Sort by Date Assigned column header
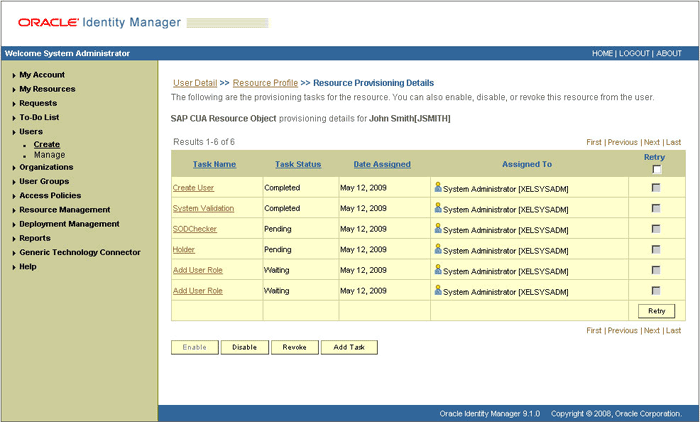The height and width of the screenshot is (422, 700). (x=382, y=164)
